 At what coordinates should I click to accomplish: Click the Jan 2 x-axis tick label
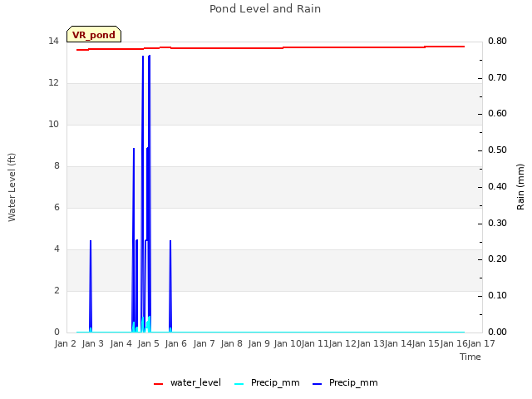[x=65, y=343]
